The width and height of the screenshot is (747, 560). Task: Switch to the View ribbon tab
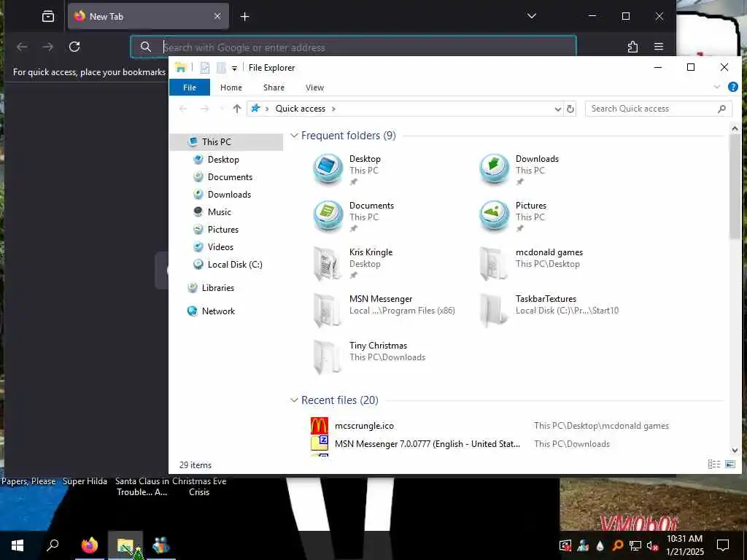pyautogui.click(x=314, y=87)
